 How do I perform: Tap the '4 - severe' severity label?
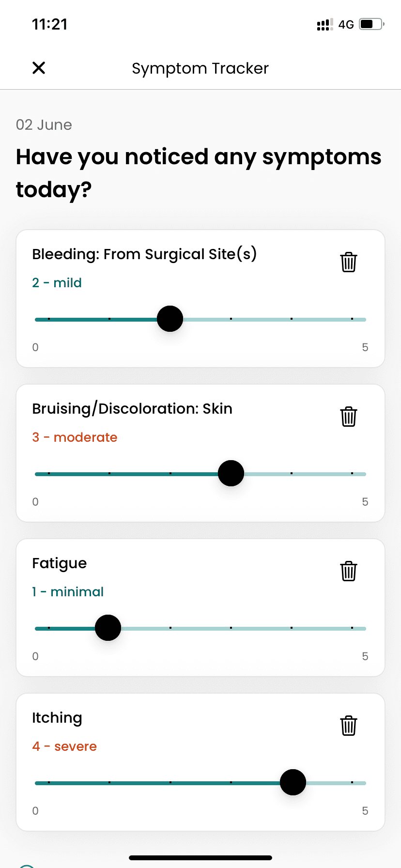(x=64, y=746)
